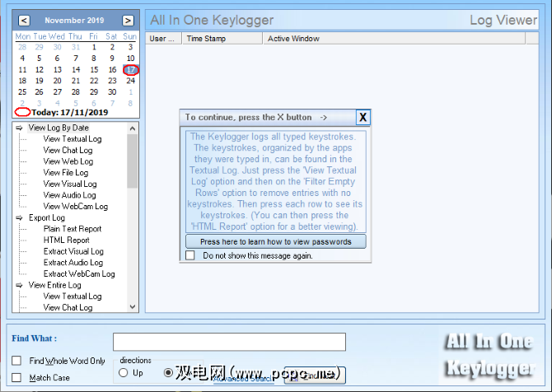Pick date 13 in the calendar

[x=58, y=70]
